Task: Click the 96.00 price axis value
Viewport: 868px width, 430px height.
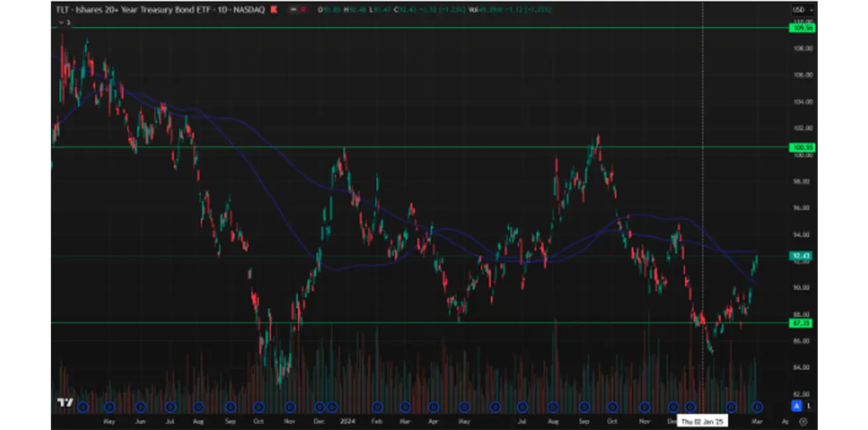Action: point(801,208)
